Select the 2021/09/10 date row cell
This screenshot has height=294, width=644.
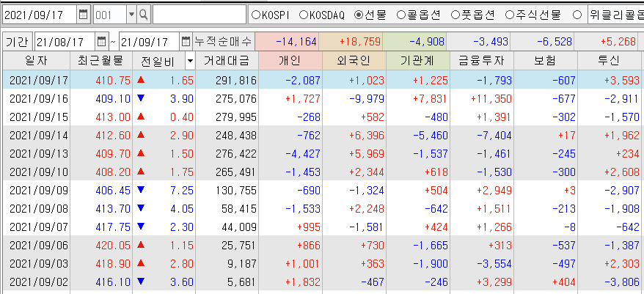click(36, 172)
